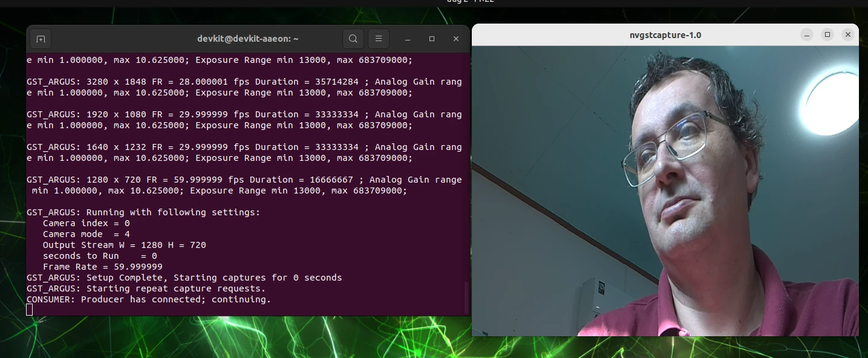Maximize the nvgstcapture-1.0 window
This screenshot has width=868, height=358.
[x=827, y=35]
